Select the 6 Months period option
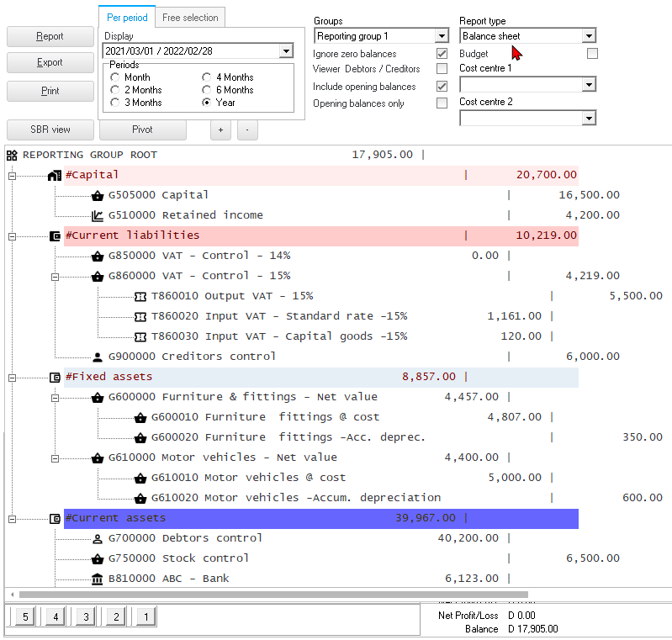Screen dimensions: 672x640 click(x=207, y=90)
